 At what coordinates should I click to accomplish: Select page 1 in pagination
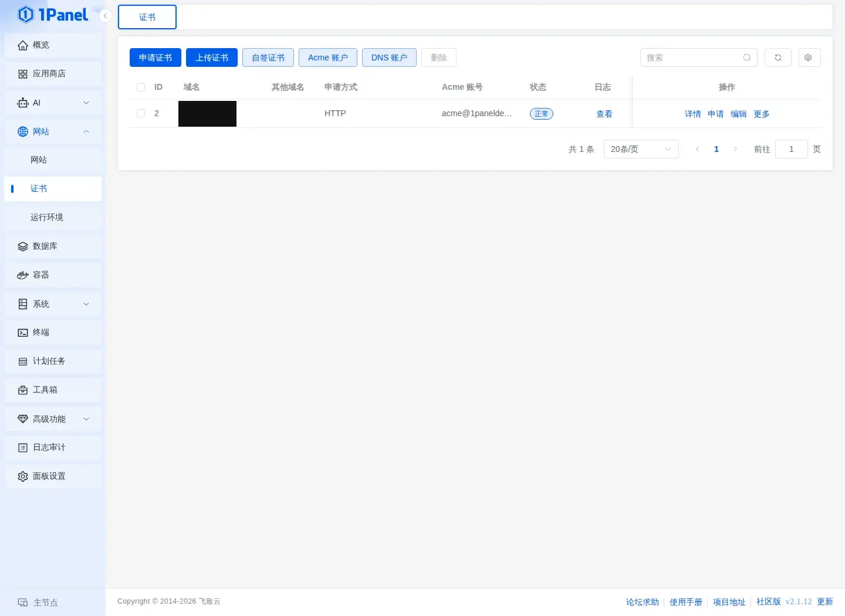coord(716,149)
